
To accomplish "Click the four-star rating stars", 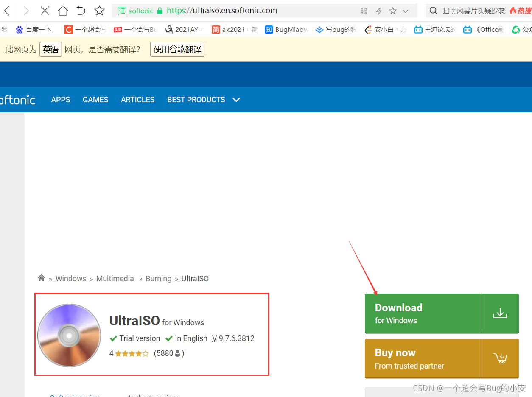I will pos(132,353).
